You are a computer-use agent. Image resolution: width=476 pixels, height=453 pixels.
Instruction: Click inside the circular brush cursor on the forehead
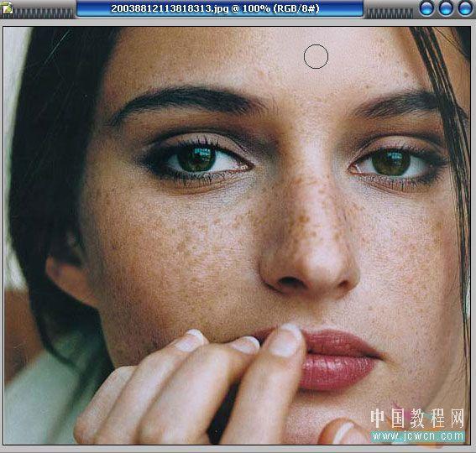pos(316,56)
